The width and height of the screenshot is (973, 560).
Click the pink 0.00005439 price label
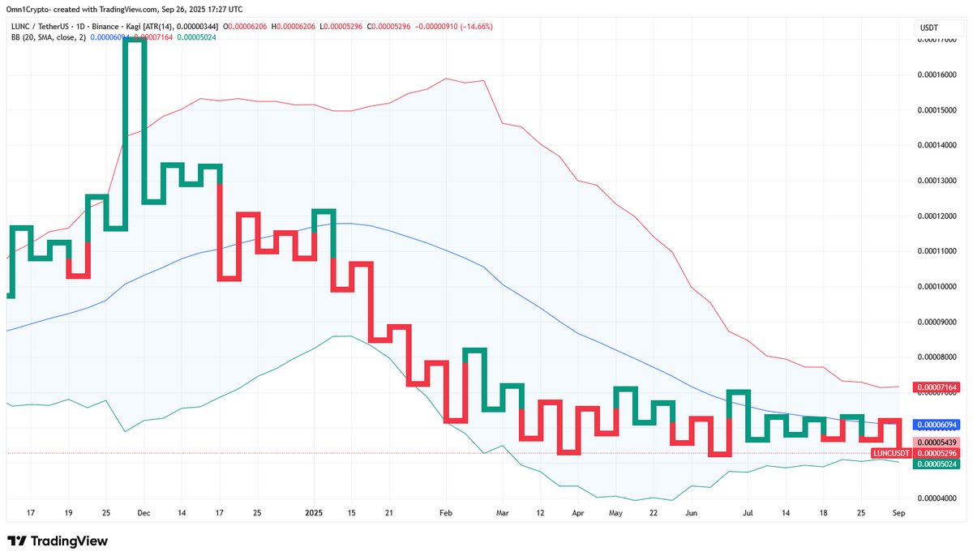click(936, 442)
